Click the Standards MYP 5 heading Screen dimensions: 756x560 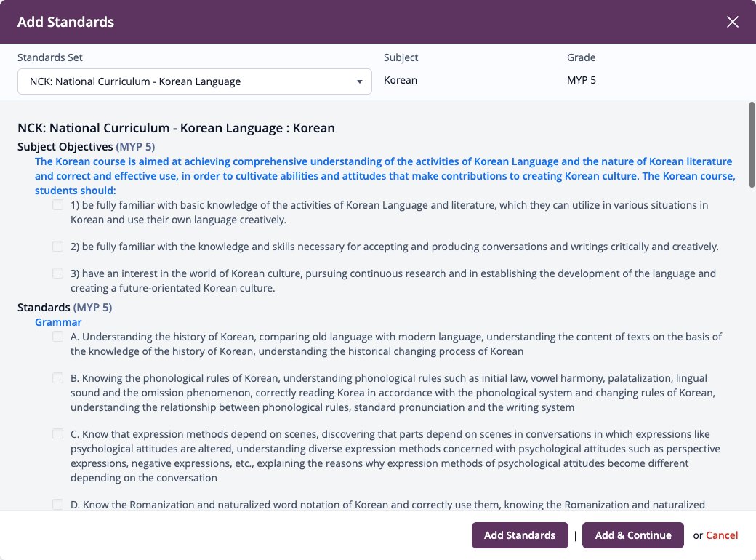tap(65, 307)
